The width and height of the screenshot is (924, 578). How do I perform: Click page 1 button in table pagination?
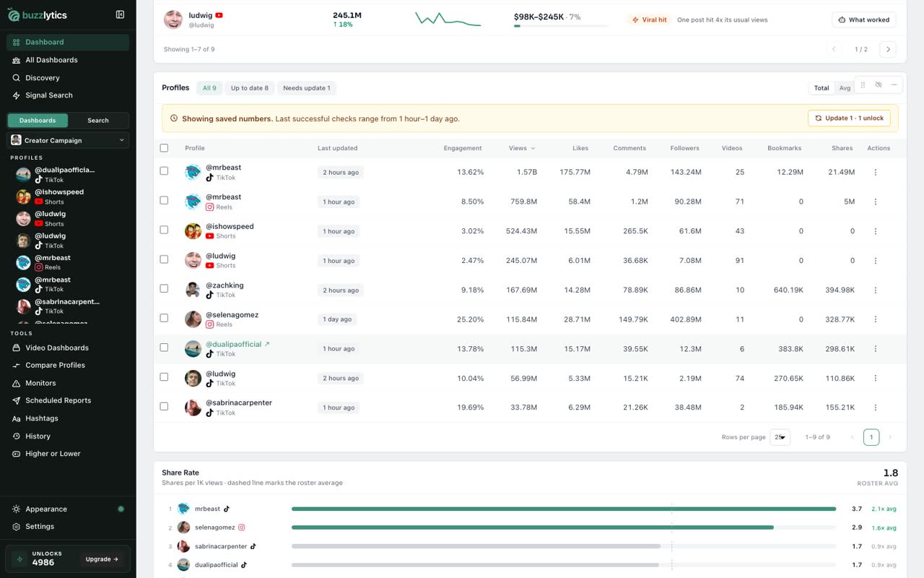tap(871, 437)
